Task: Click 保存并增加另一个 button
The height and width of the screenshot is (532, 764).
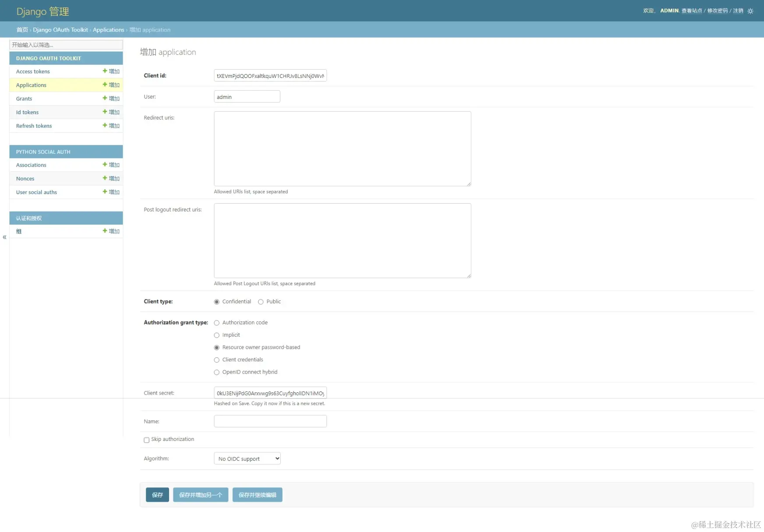Action: [201, 495]
